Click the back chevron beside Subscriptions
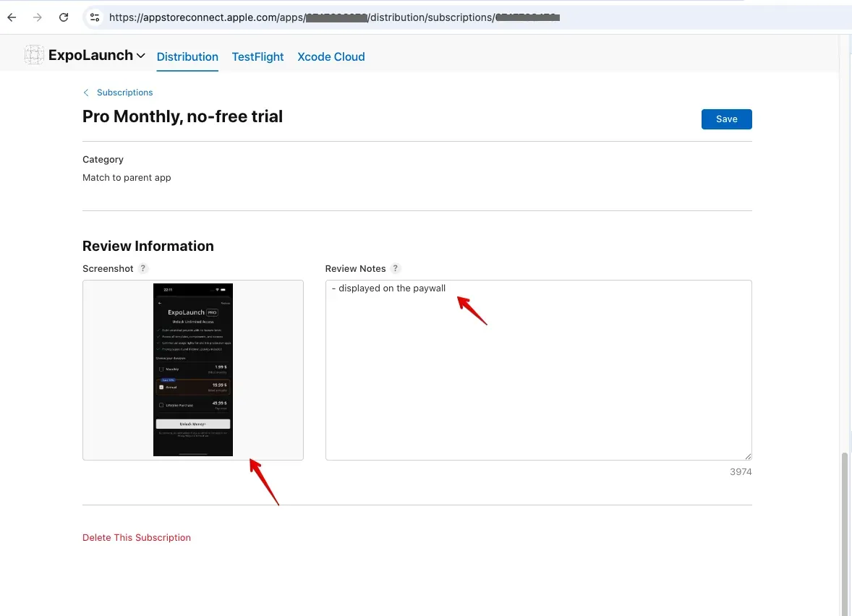 click(x=86, y=93)
